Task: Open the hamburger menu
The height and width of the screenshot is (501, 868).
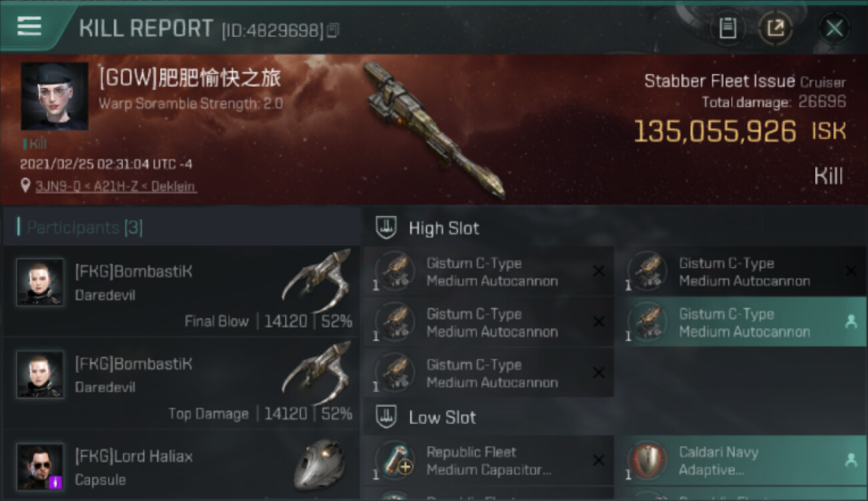Action: 29,26
